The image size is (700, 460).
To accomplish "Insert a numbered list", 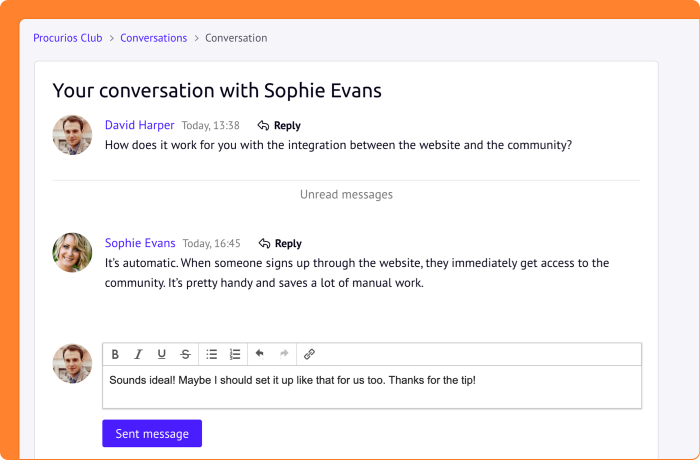I will click(235, 354).
